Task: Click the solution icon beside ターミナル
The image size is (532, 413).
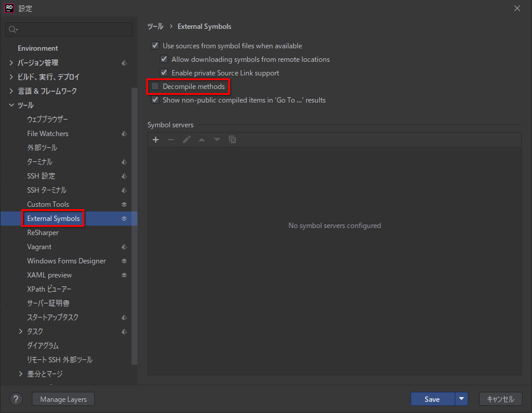Action: pos(124,162)
